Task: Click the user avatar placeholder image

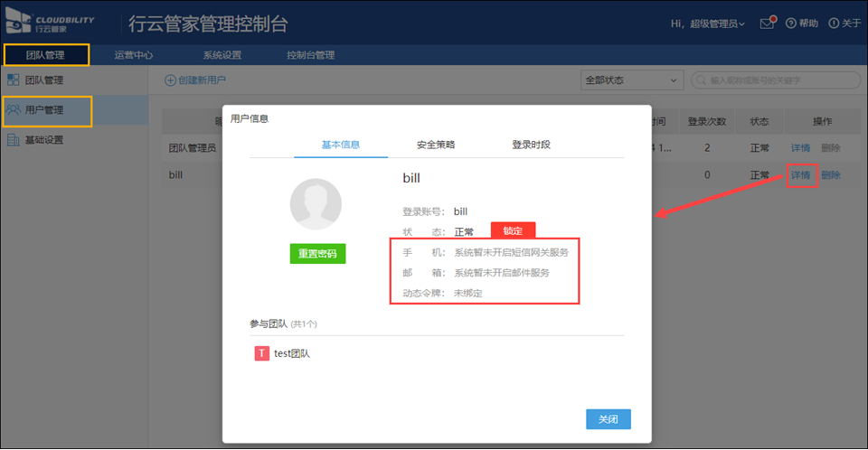Action: 316,204
